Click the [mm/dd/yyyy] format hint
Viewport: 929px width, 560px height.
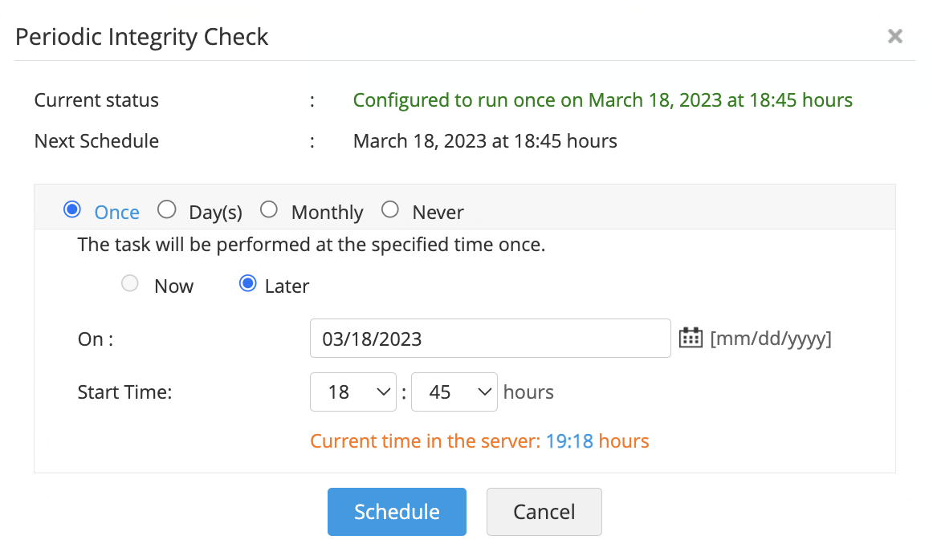tap(771, 339)
